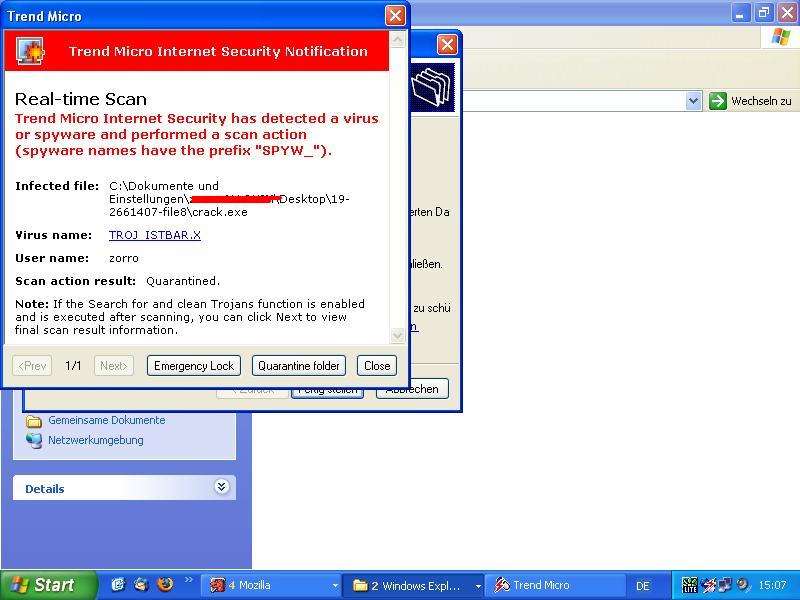Click the Prev navigation button
Image resolution: width=800 pixels, height=600 pixels.
click(32, 366)
